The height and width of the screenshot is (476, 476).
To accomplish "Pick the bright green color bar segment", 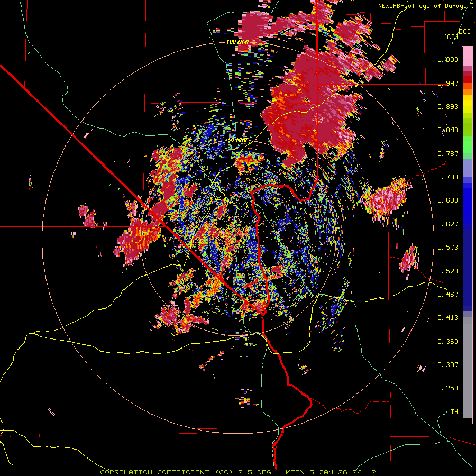I will tap(467, 144).
